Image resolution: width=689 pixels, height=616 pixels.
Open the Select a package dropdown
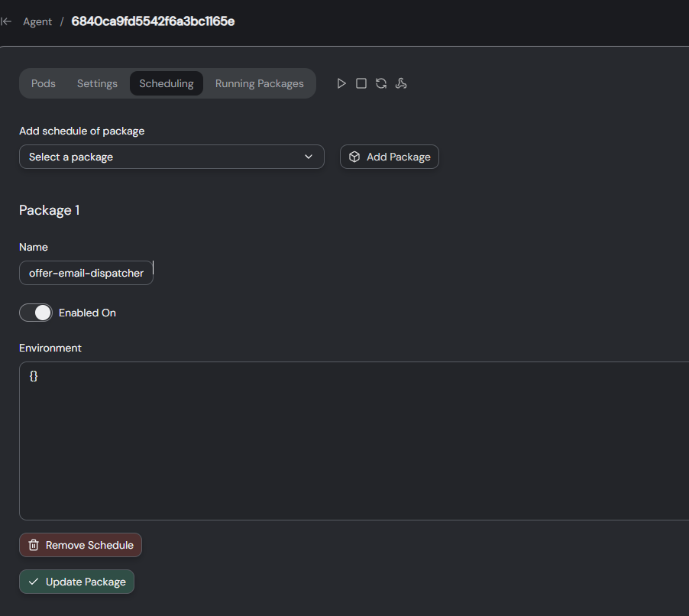172,157
